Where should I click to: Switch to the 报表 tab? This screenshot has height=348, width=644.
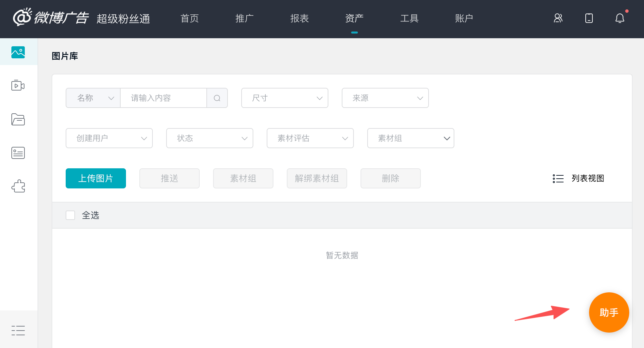(x=299, y=18)
